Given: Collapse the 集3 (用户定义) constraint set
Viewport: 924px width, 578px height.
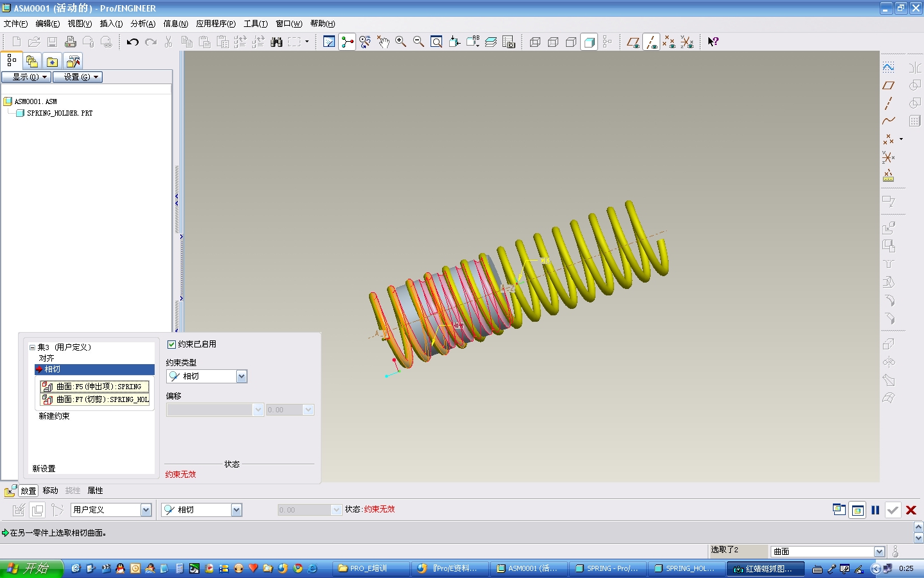Looking at the screenshot, I should point(32,347).
